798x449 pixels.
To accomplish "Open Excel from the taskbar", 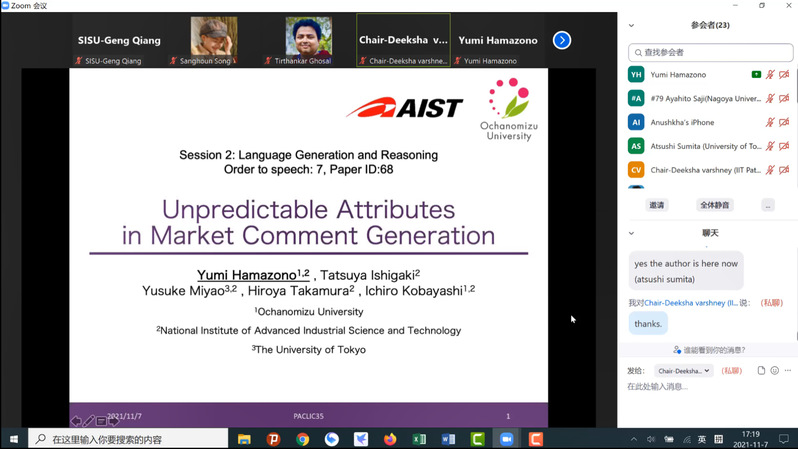I will [x=419, y=439].
